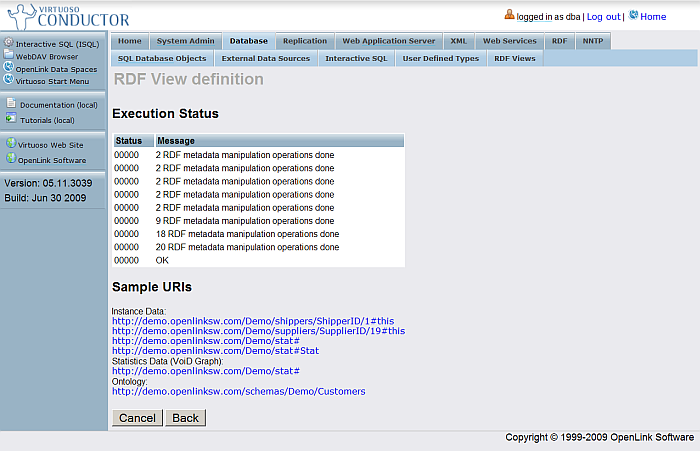Open the Replication tab
Screen dimensions: 700x451
(305, 41)
